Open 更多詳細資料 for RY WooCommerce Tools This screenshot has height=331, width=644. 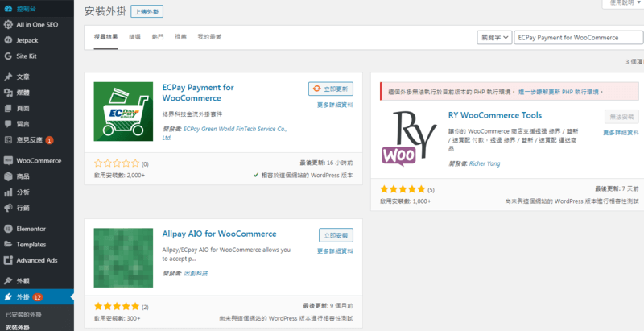[620, 133]
